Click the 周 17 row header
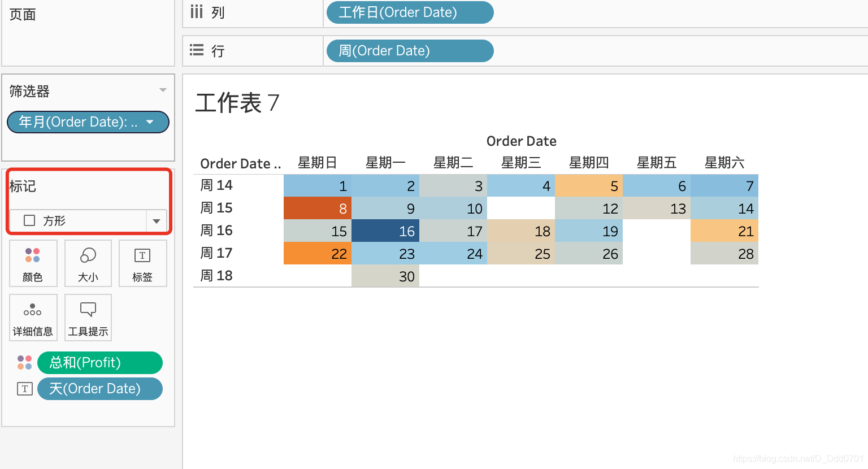Viewport: 868px width, 469px height. 216,253
